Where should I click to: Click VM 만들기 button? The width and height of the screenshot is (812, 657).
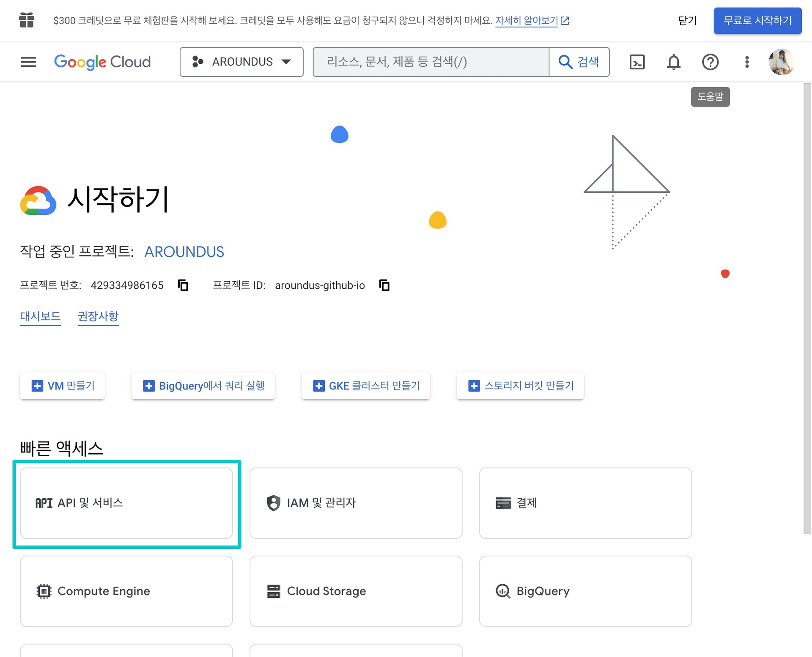[63, 386]
